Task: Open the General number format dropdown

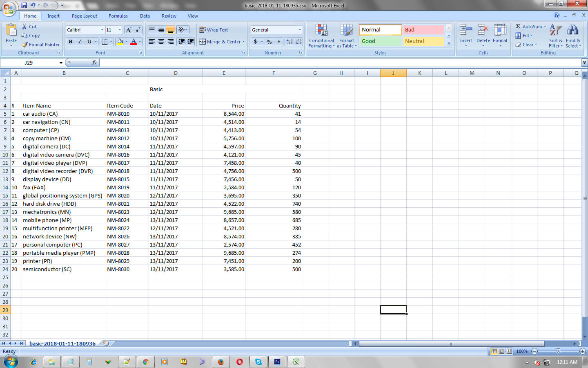Action: click(x=300, y=30)
